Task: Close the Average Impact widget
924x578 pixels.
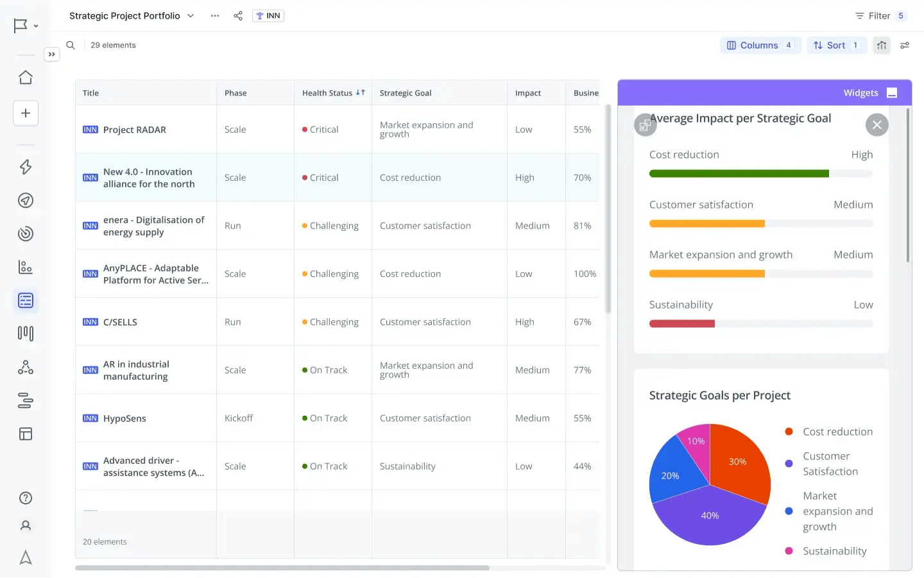Action: point(877,124)
